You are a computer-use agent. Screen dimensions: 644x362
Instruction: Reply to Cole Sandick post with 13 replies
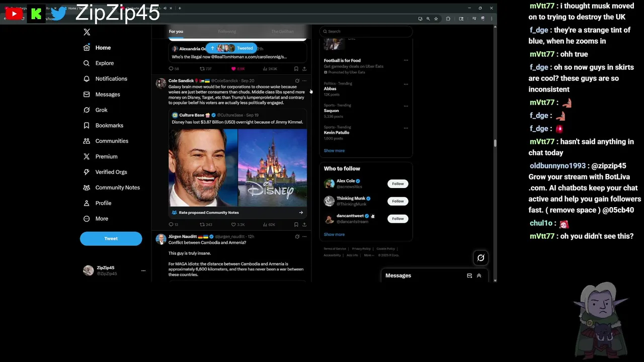click(x=174, y=225)
